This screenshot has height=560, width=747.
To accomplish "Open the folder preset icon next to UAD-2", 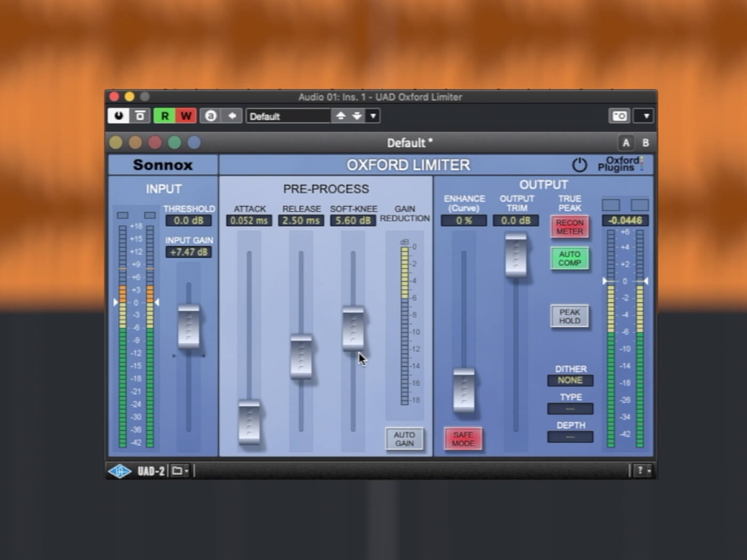I will pyautogui.click(x=177, y=471).
